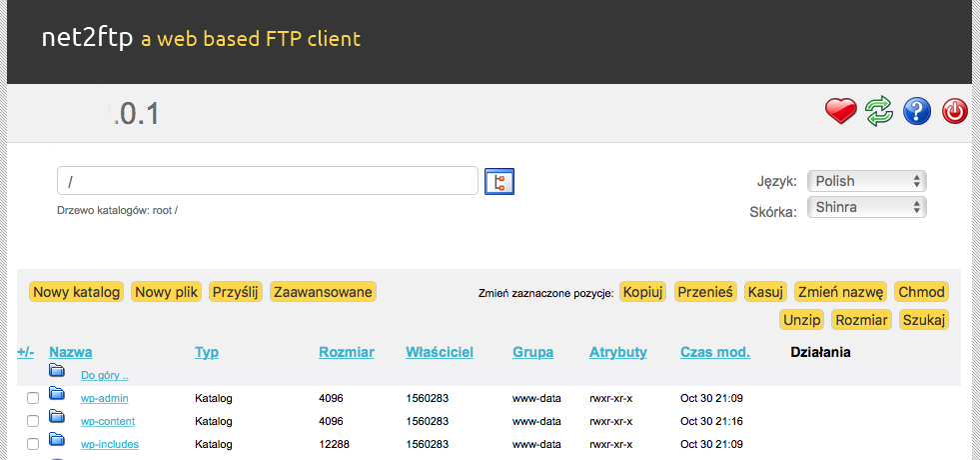
Task: Click the size value 12288
Action: click(334, 444)
